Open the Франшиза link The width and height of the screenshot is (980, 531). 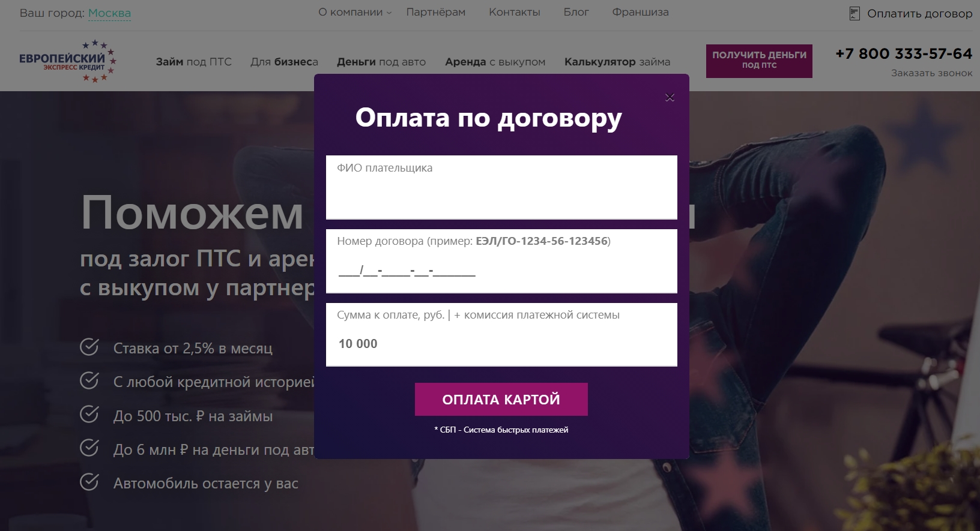point(640,12)
